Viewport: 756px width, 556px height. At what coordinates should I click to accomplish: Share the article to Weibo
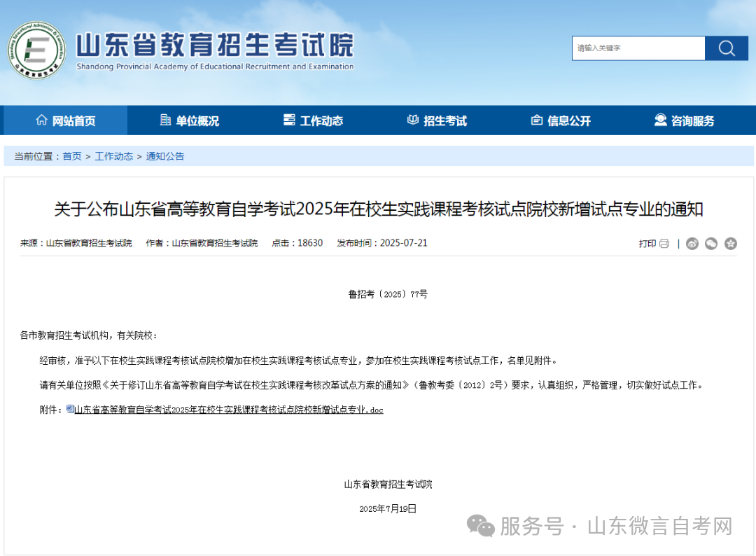(692, 244)
